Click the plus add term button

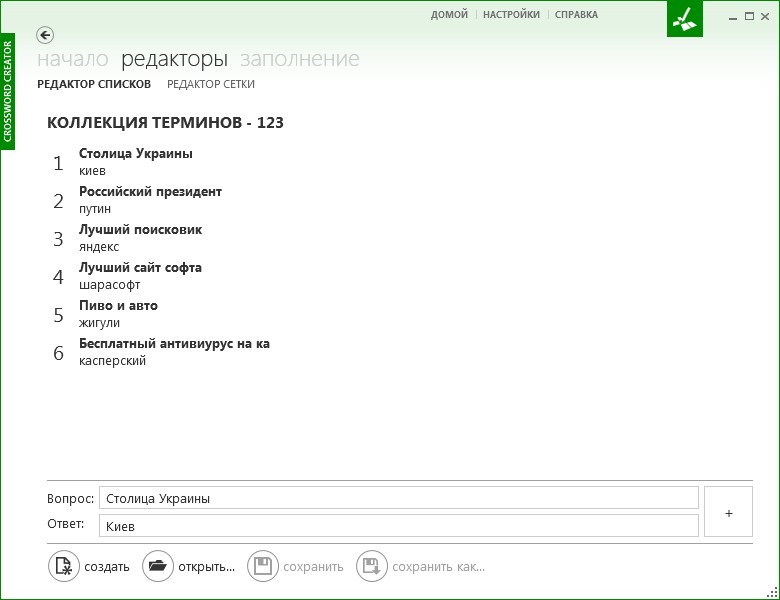click(x=728, y=512)
